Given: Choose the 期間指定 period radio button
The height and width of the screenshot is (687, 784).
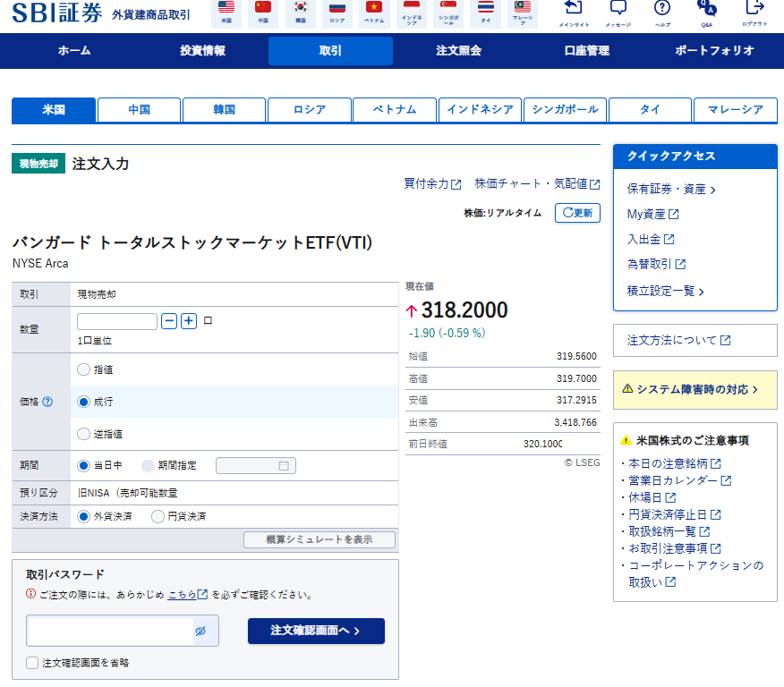Looking at the screenshot, I should pos(148,466).
